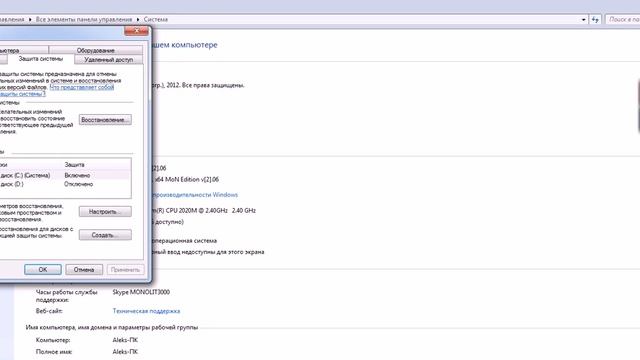Select disk (D:) row in protection list
640x360 pixels.
click(x=65, y=184)
